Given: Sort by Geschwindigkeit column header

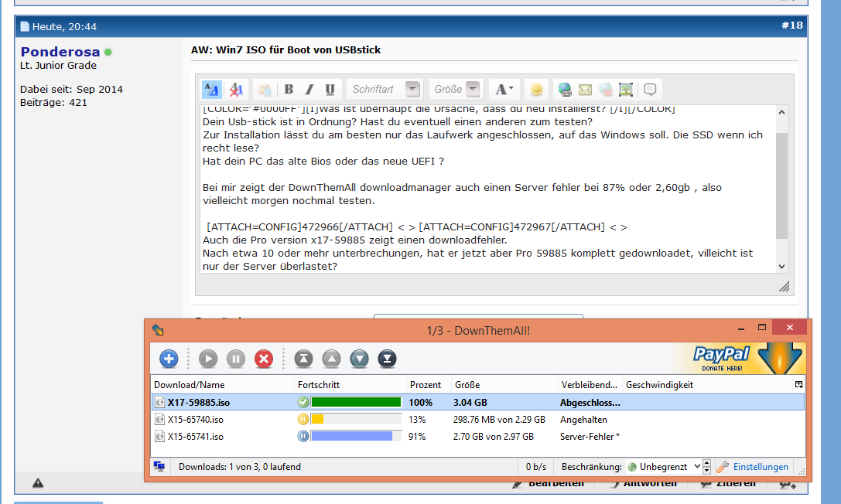Looking at the screenshot, I should [x=707, y=384].
